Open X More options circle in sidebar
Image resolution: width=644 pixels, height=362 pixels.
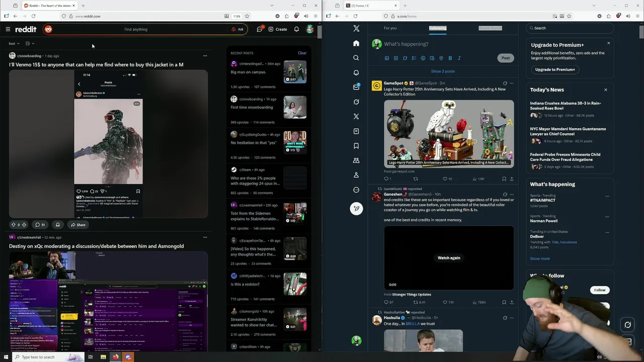pos(356,190)
